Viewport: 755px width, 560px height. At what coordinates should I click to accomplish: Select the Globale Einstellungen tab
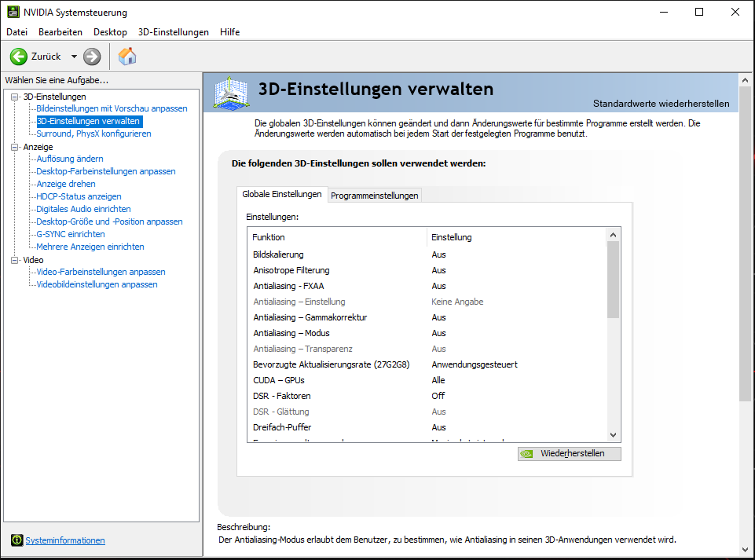282,194
